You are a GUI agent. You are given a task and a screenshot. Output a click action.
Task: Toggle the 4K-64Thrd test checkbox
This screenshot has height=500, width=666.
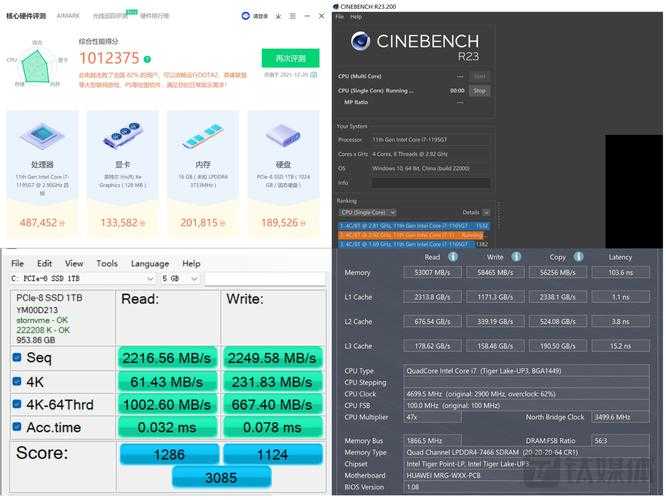[17, 404]
